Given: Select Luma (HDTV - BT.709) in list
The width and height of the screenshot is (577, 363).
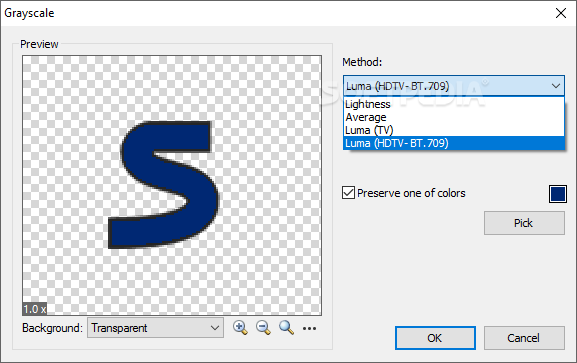Looking at the screenshot, I should point(454,143).
